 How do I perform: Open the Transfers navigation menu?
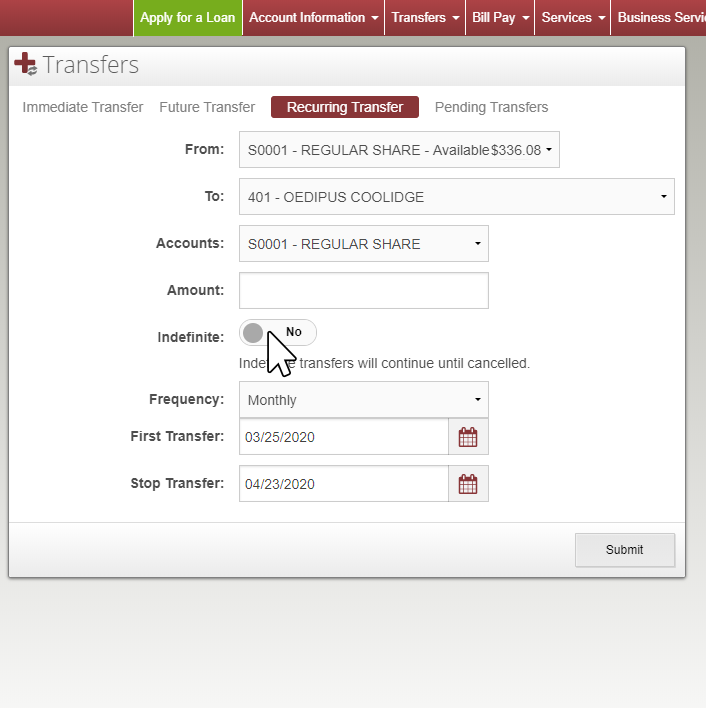click(425, 18)
